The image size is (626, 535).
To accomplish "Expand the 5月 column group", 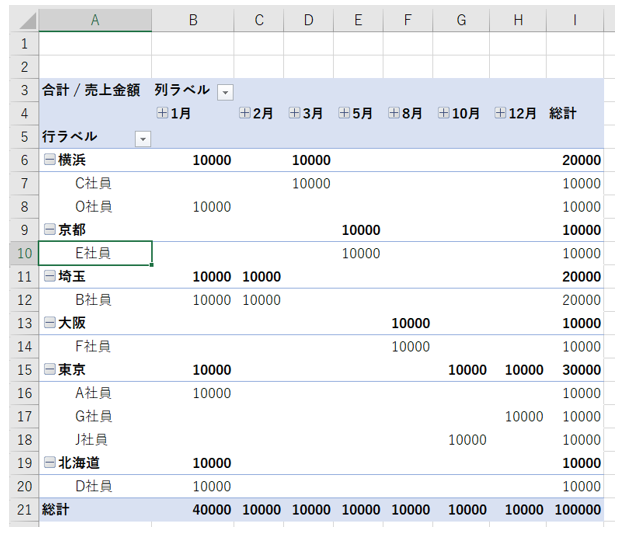I will 345,114.
